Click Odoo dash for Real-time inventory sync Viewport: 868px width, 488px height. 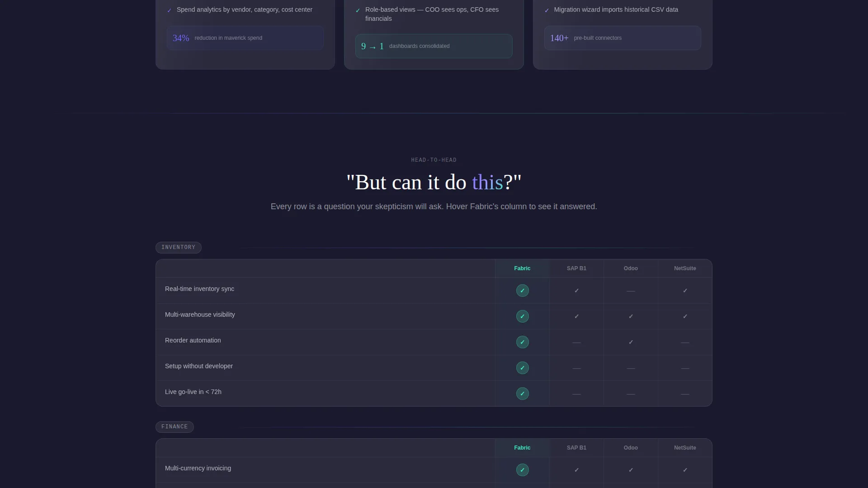tap(631, 291)
